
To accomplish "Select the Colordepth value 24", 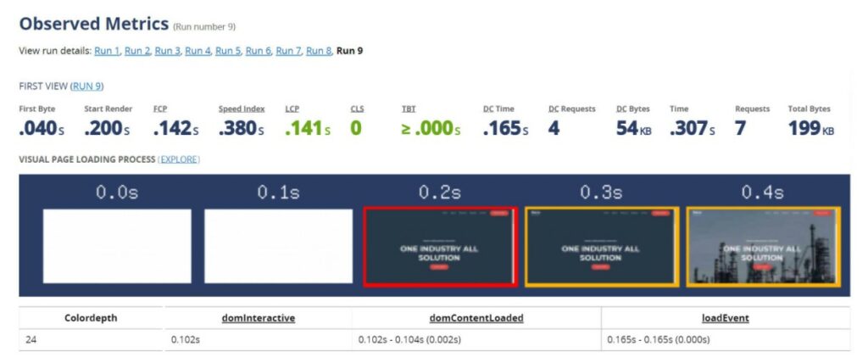I will click(x=31, y=340).
